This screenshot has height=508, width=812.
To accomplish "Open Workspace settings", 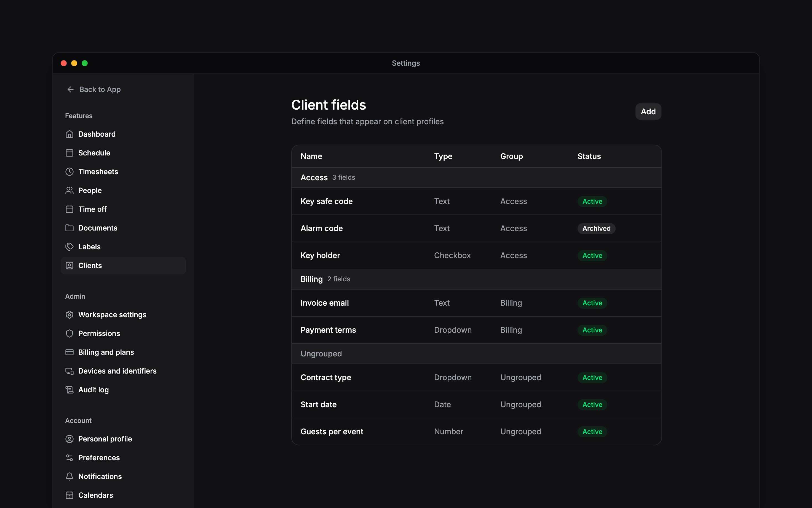I will 123,315.
